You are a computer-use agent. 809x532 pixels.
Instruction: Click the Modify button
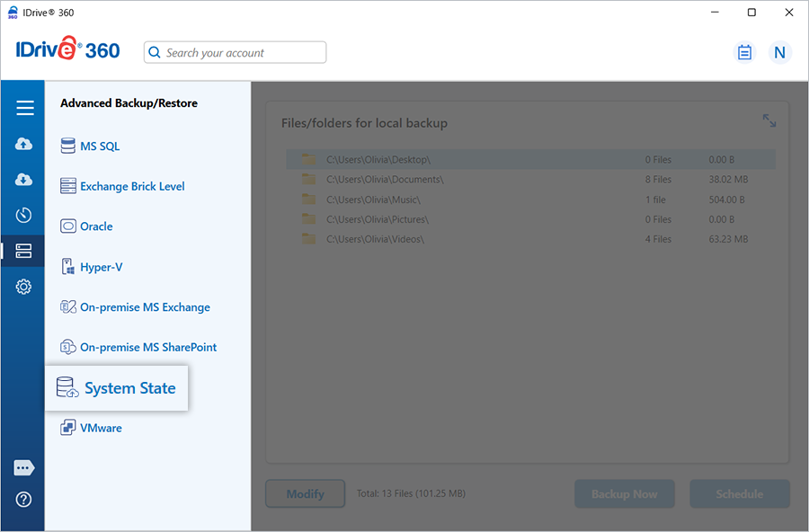tap(306, 494)
